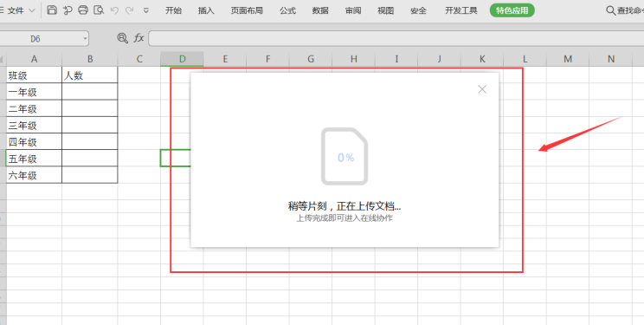644x325 pixels.
Task: Open the Name Box dropdown arrow
Action: pos(85,39)
